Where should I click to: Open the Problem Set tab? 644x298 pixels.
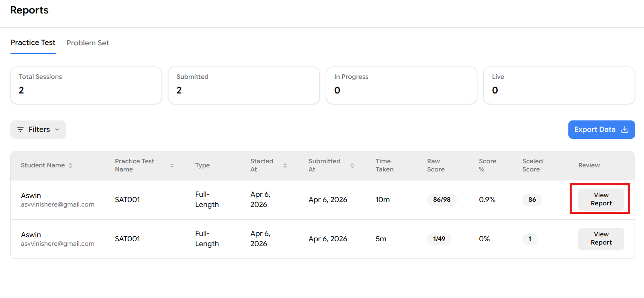pos(88,43)
